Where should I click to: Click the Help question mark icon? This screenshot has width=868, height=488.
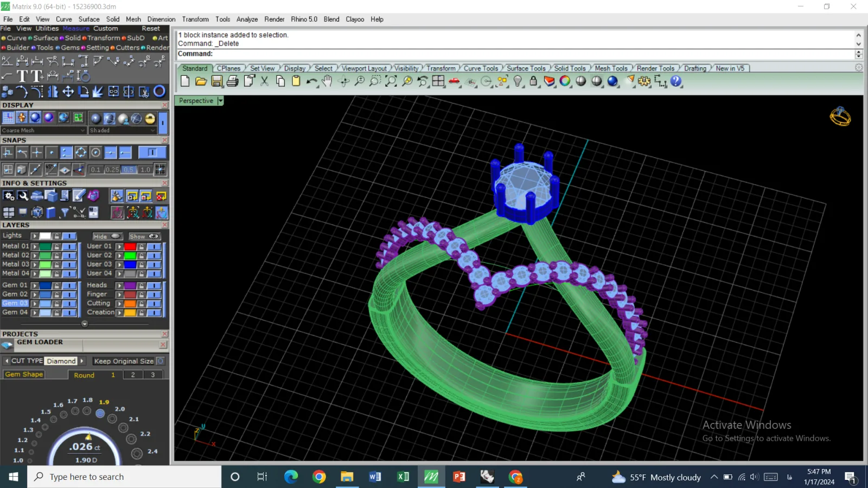pos(676,81)
